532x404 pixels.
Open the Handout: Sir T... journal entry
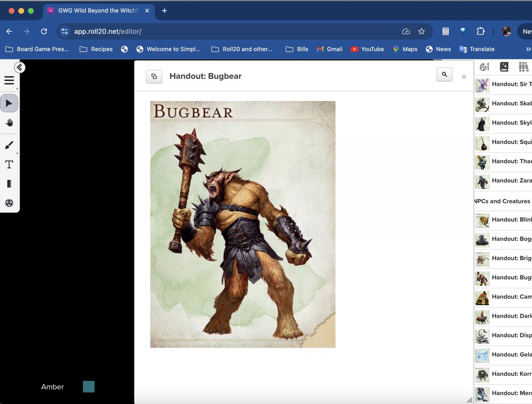[503, 84]
